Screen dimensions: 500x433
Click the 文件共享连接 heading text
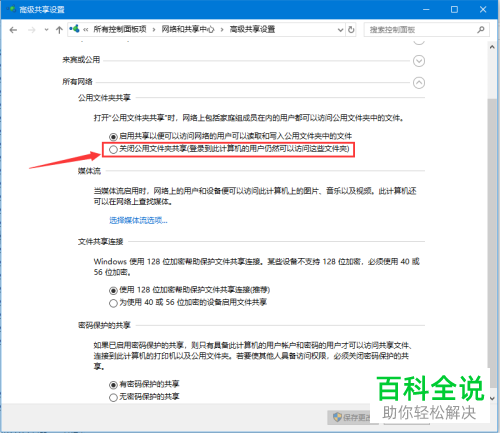coord(100,241)
